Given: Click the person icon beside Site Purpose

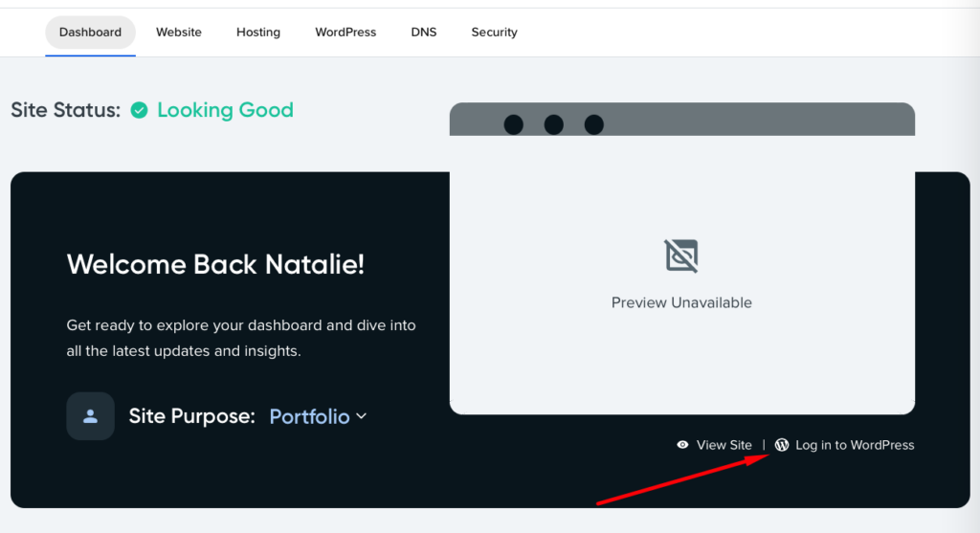Looking at the screenshot, I should tap(91, 416).
